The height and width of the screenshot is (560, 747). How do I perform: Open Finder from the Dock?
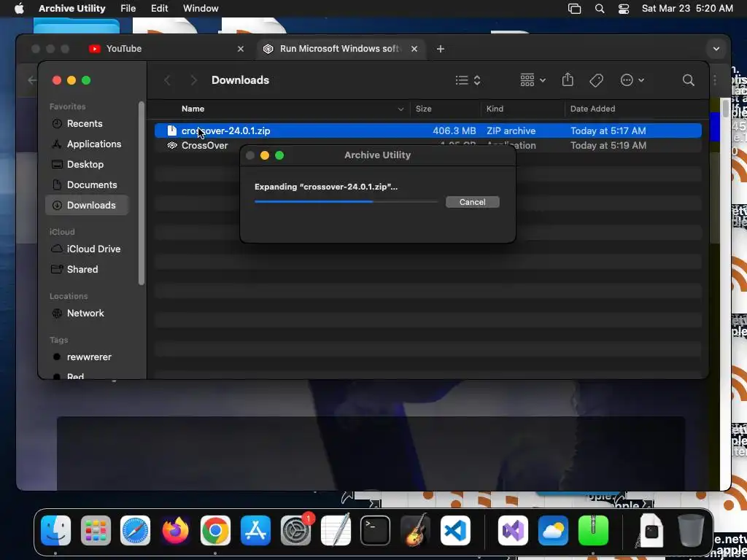click(55, 531)
